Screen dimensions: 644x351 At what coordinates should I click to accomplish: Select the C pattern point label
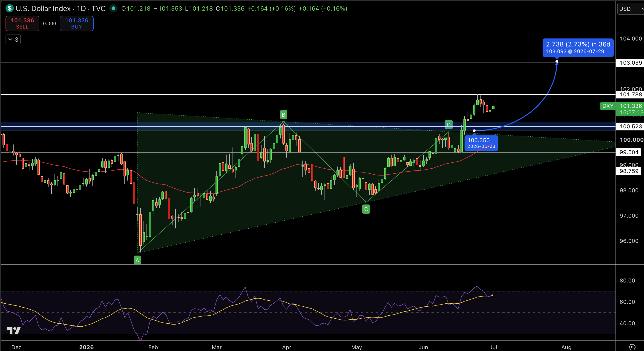click(x=366, y=209)
